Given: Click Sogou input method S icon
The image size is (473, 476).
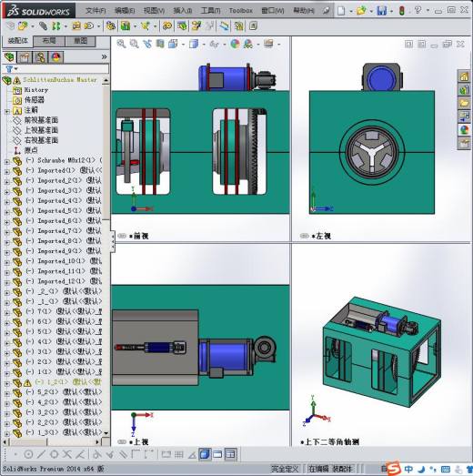Looking at the screenshot, I should tap(394, 469).
